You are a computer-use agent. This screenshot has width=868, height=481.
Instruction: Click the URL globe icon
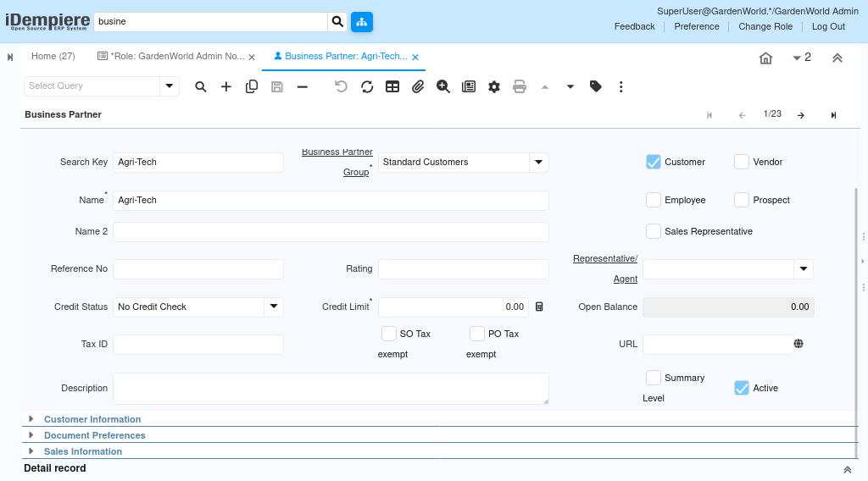coord(798,344)
